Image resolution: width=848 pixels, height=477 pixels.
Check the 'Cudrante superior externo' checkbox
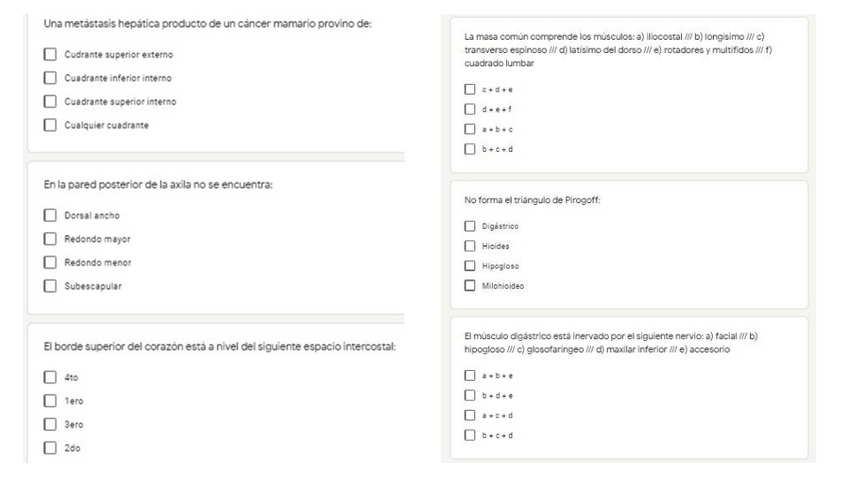50,54
